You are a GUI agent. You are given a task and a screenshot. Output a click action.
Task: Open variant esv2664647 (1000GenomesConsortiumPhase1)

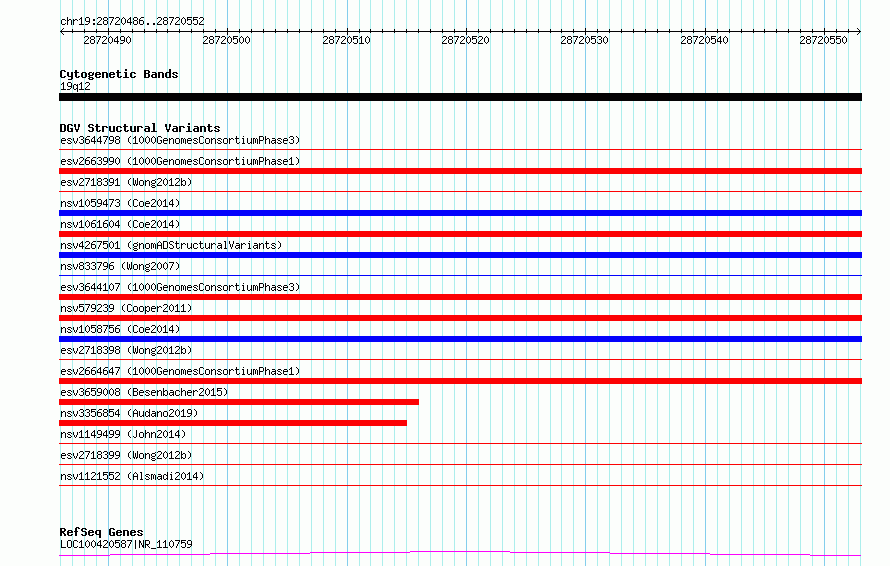point(180,371)
